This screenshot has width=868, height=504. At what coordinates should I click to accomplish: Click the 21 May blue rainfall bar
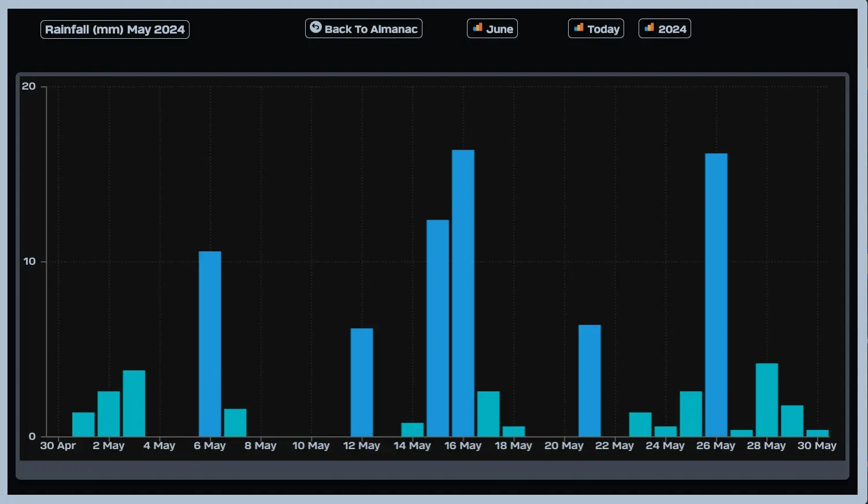pyautogui.click(x=589, y=380)
